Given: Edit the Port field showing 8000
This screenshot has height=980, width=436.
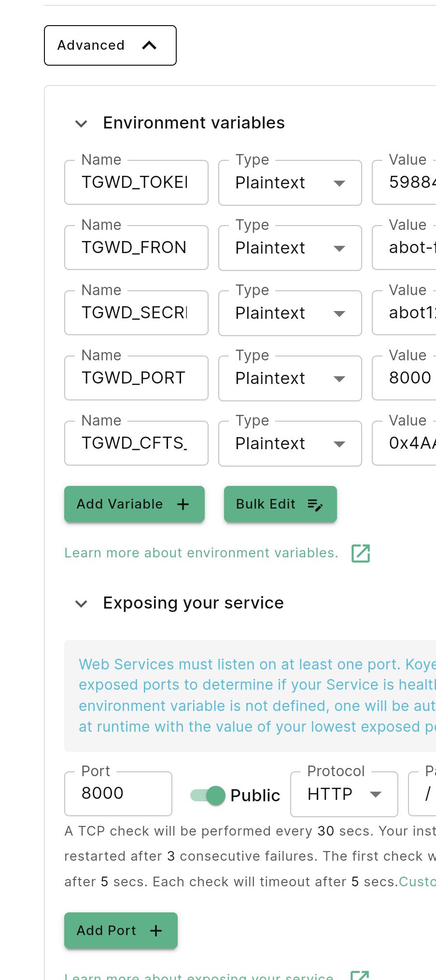Looking at the screenshot, I should click(118, 794).
